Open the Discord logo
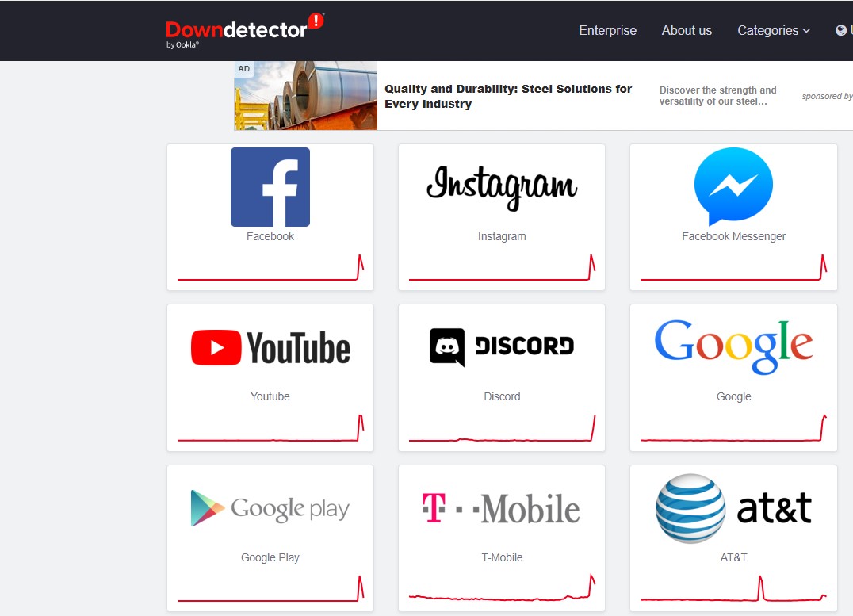The image size is (853, 616). [502, 346]
